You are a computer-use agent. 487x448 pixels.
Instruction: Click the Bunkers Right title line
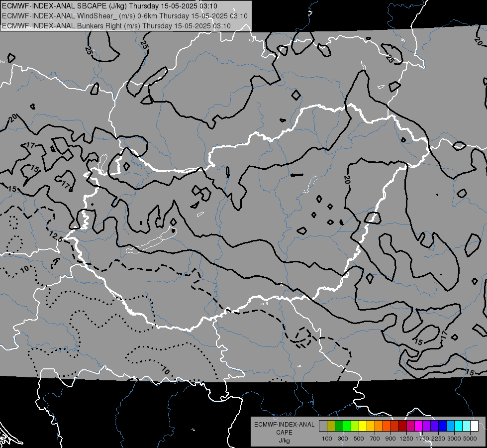pos(116,26)
